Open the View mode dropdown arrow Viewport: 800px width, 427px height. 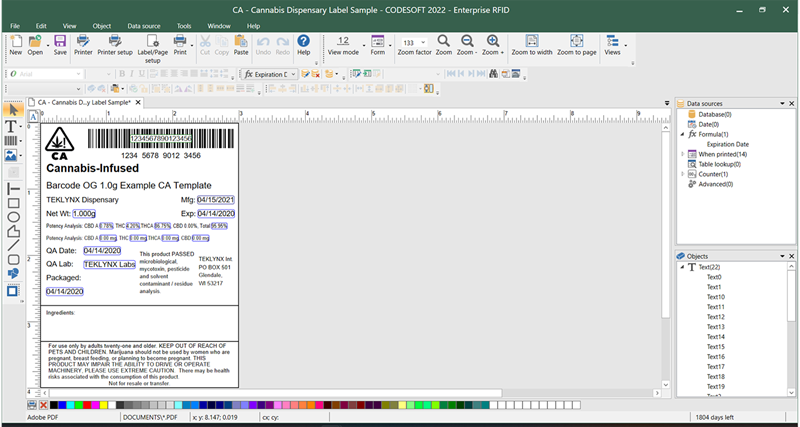click(x=364, y=45)
